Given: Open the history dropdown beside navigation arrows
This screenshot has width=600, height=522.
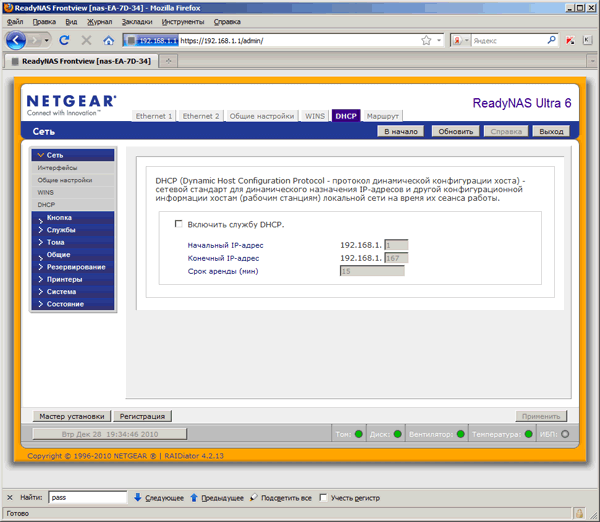Looking at the screenshot, I should tap(46, 40).
